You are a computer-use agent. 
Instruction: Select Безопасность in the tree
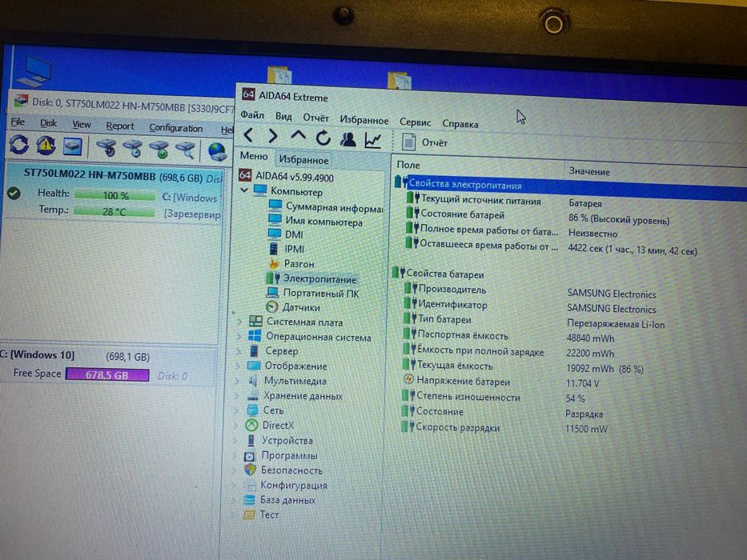(x=283, y=470)
